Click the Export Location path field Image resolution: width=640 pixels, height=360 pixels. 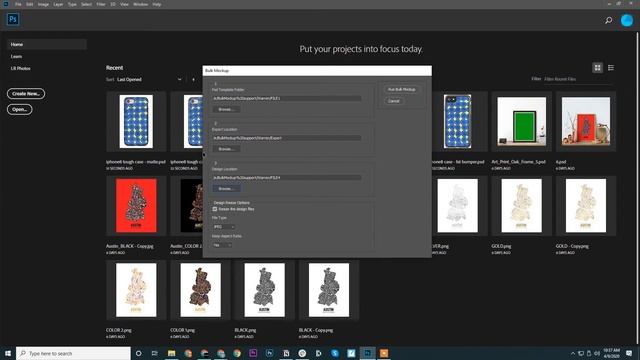(x=287, y=138)
